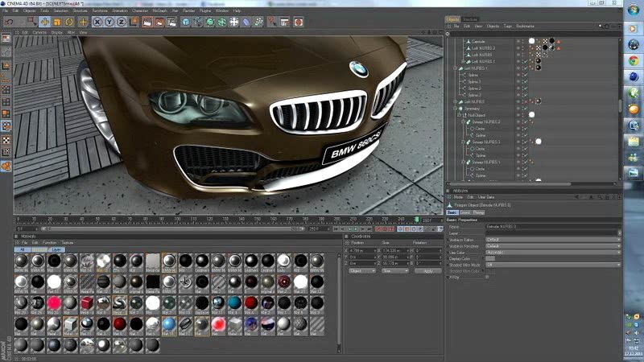Image resolution: width=644 pixels, height=362 pixels.
Task: Collapse the Sweep NURBS 1 node
Action: point(464,162)
